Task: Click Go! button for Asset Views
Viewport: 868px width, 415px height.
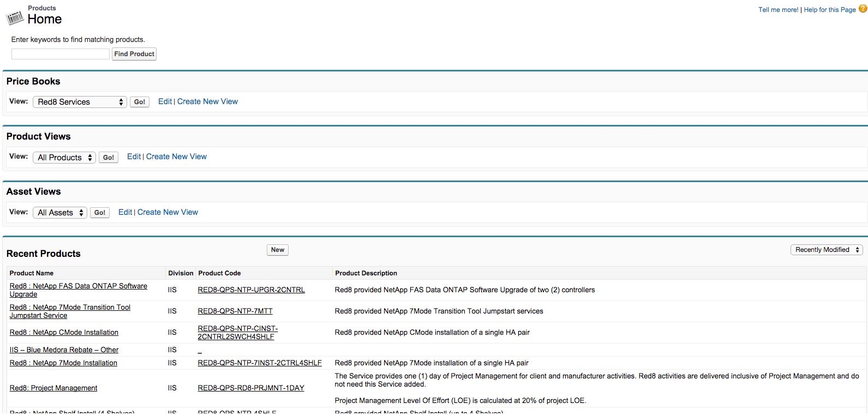Action: (100, 213)
